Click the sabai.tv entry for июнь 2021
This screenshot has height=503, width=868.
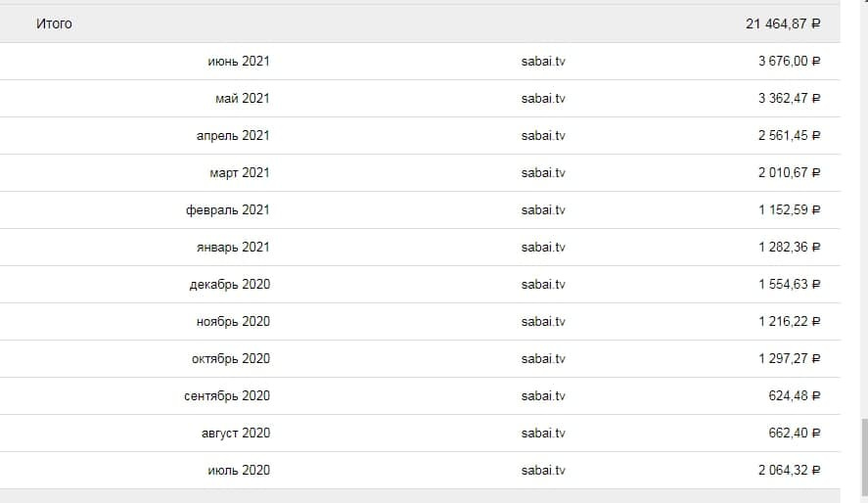[x=543, y=61]
